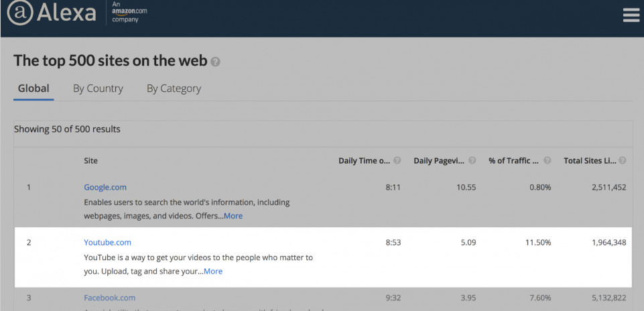
Task: Open the Youtube.com site link
Action: [108, 243]
